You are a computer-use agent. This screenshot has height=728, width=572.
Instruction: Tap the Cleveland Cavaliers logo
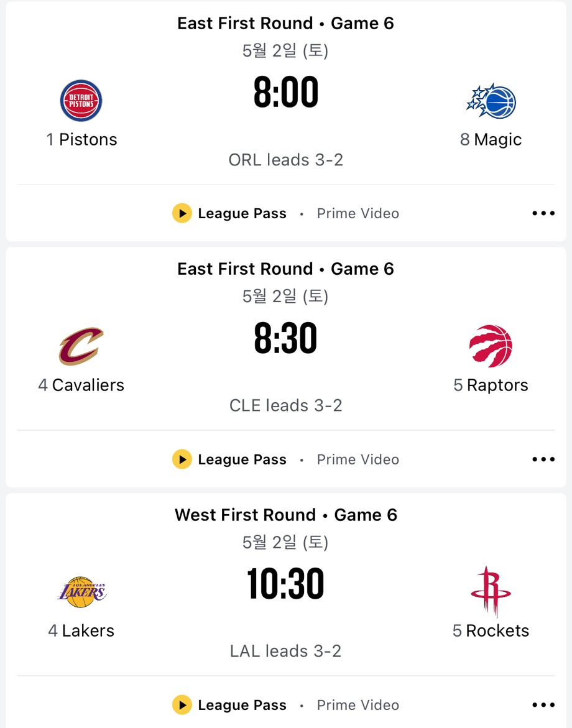81,346
